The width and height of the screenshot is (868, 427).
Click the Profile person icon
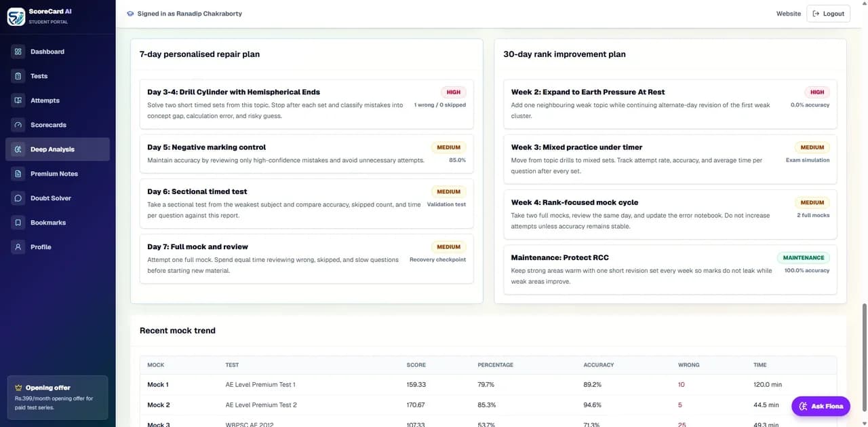coord(18,247)
